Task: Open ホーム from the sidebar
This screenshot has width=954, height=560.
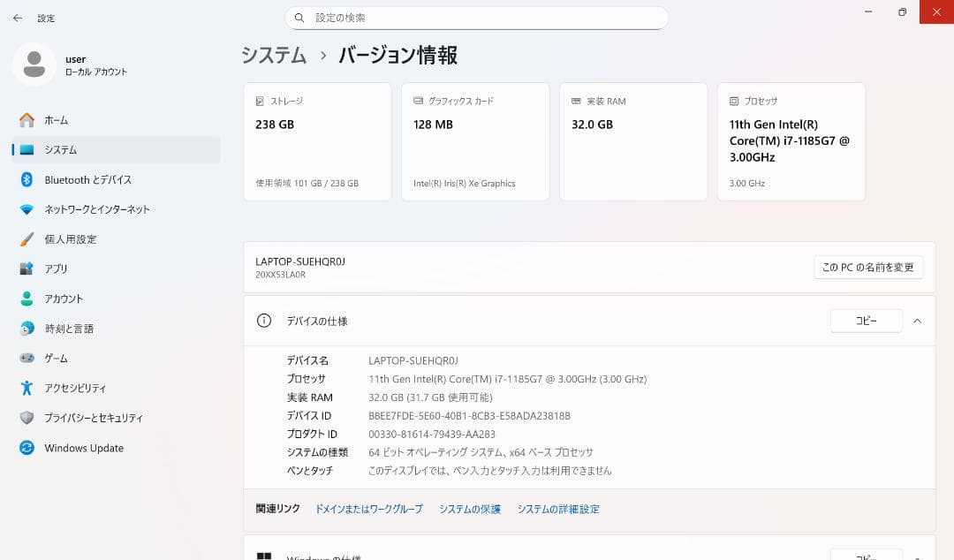Action: pyautogui.click(x=57, y=120)
